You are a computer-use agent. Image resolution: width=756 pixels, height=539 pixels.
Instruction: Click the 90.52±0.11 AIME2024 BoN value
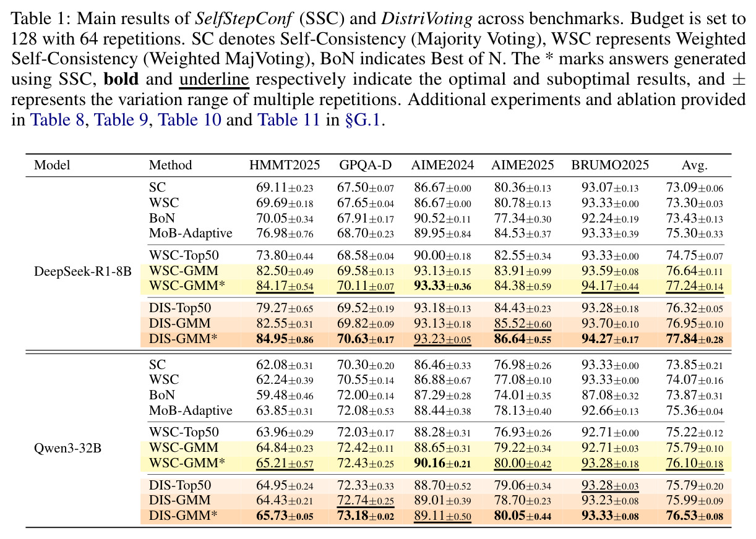[x=442, y=219]
